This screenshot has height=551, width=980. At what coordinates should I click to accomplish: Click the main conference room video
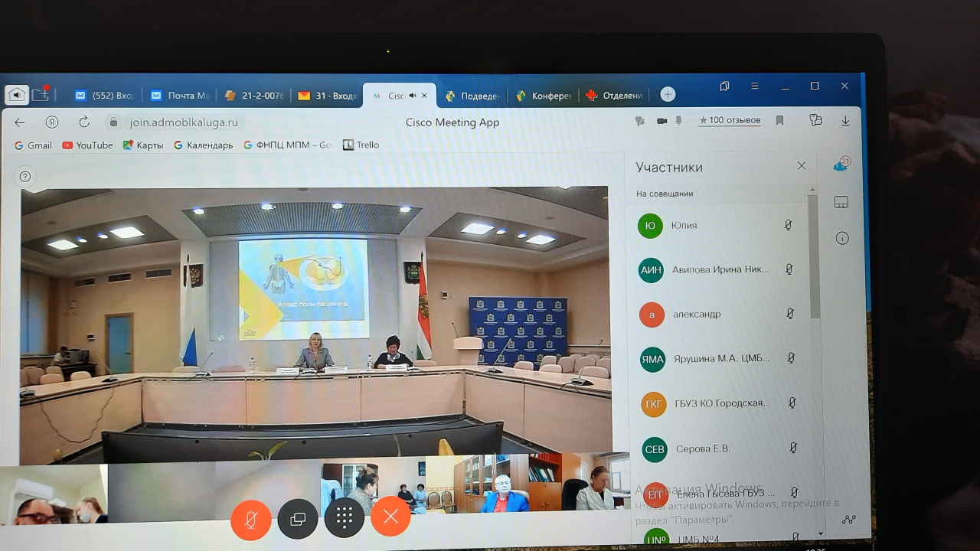click(315, 324)
